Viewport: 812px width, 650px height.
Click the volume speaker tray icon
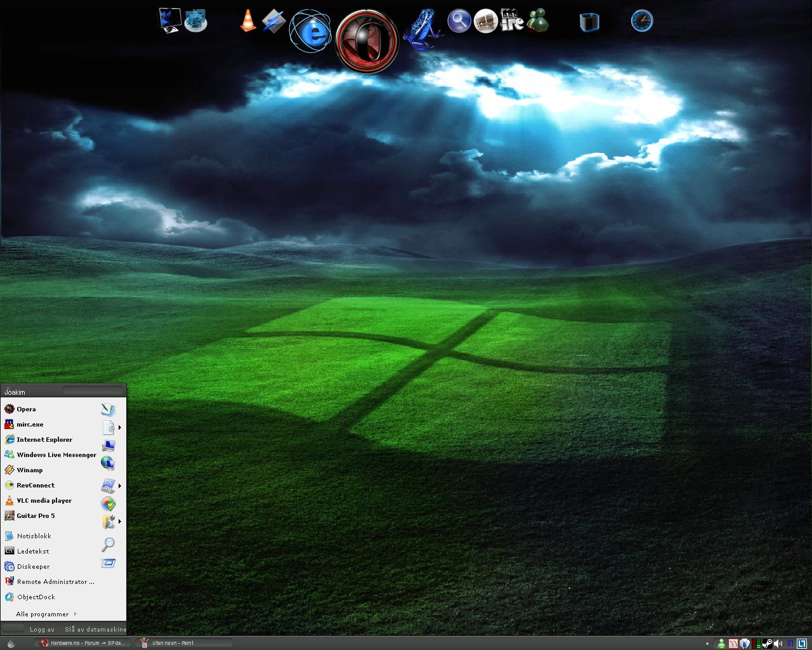pos(778,644)
